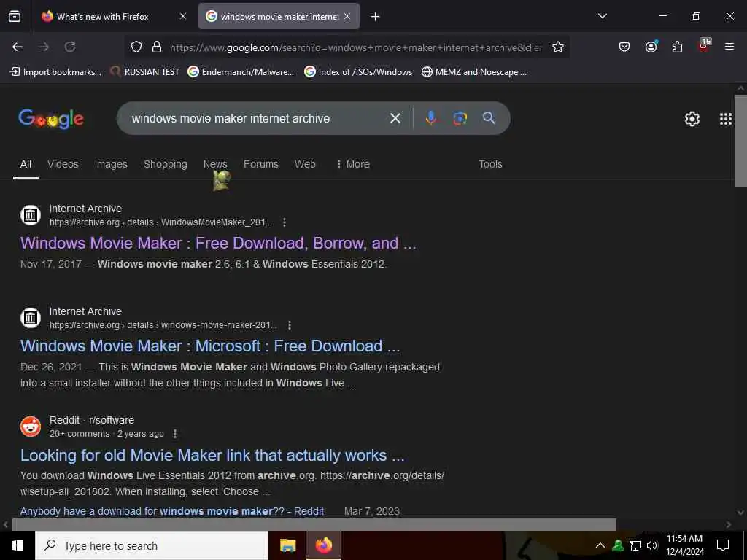Open the RUSSIAN TEST bookmark
This screenshot has height=560, width=747.
click(x=144, y=72)
